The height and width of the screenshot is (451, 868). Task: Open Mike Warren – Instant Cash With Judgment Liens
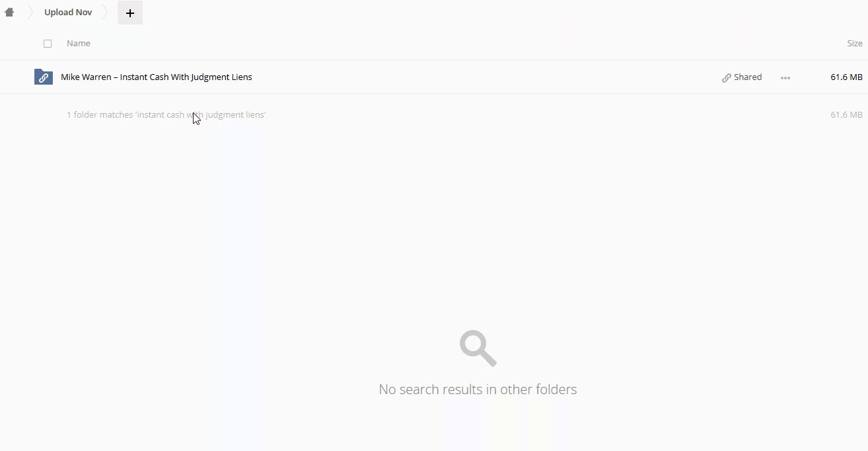[157, 77]
